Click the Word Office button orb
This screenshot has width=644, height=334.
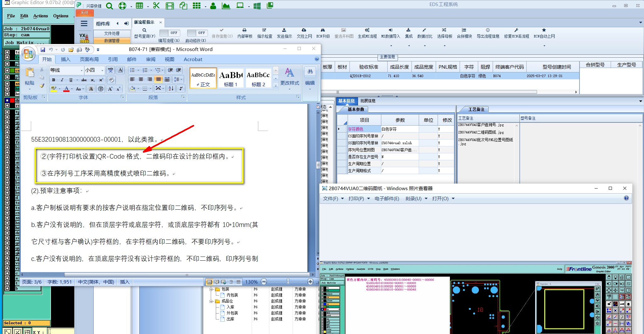pyautogui.click(x=28, y=54)
